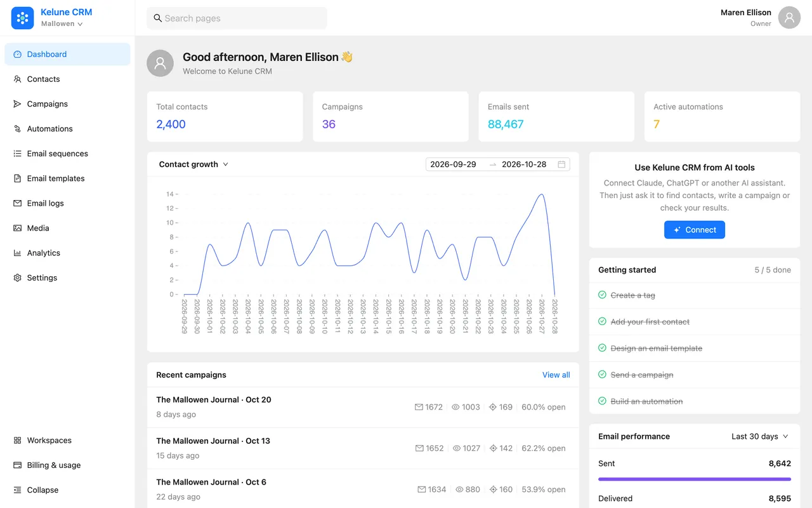
Task: Click the Total contacts 2,400 card
Action: pyautogui.click(x=225, y=117)
